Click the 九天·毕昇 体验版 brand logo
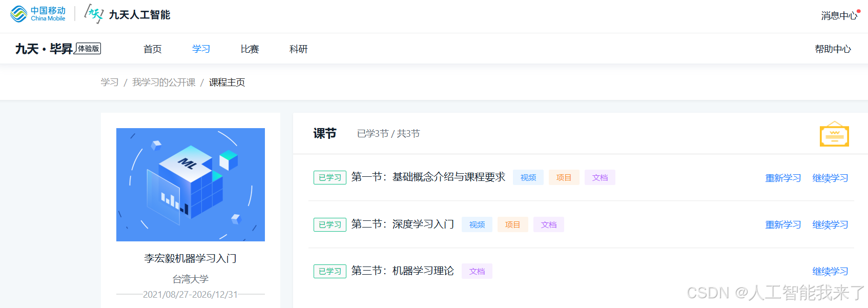 click(x=58, y=49)
